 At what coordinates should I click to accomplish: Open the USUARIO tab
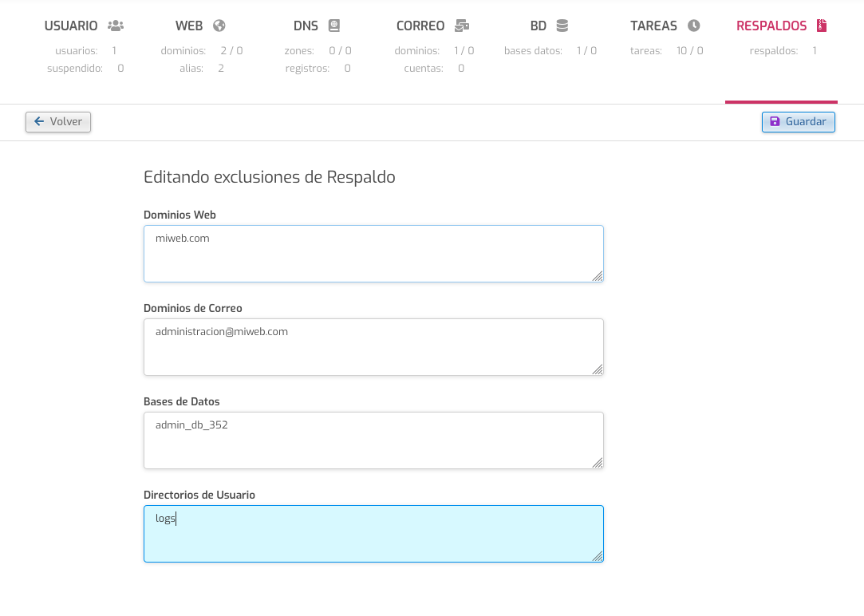click(x=71, y=26)
